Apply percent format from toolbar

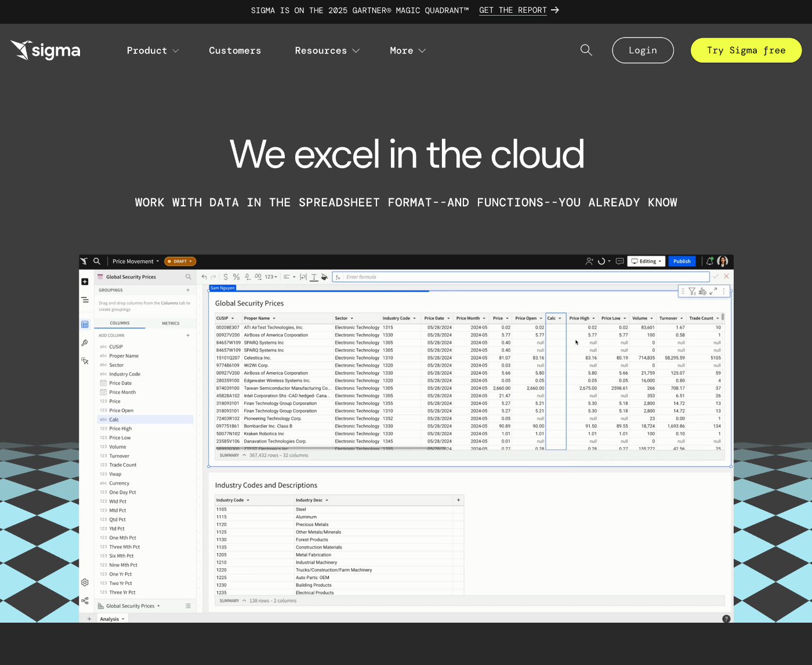(236, 277)
